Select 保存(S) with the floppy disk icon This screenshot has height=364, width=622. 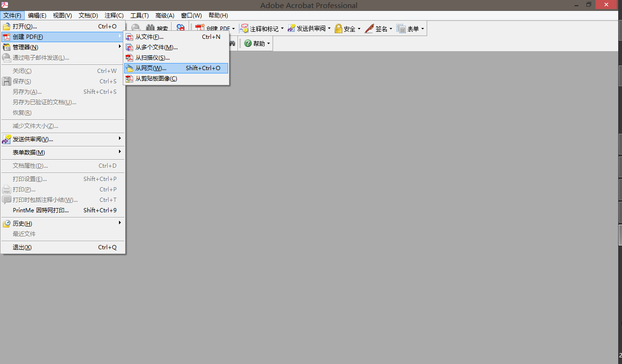coord(63,82)
